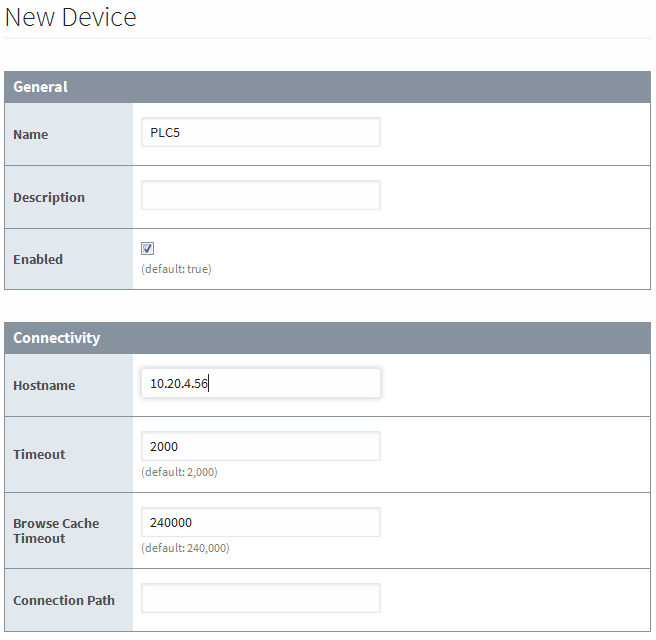The height and width of the screenshot is (640, 656).
Task: Click the Connection Path row label
Action: click(x=64, y=601)
